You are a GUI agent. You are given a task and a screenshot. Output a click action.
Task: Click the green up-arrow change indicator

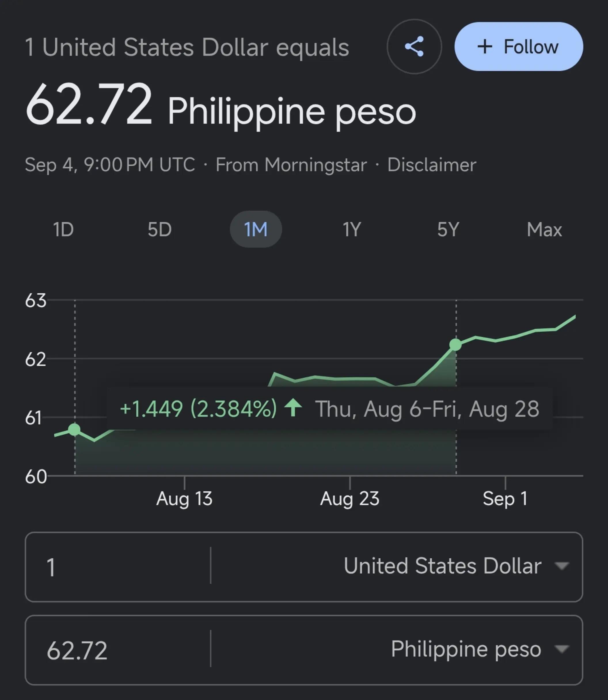[x=293, y=408]
